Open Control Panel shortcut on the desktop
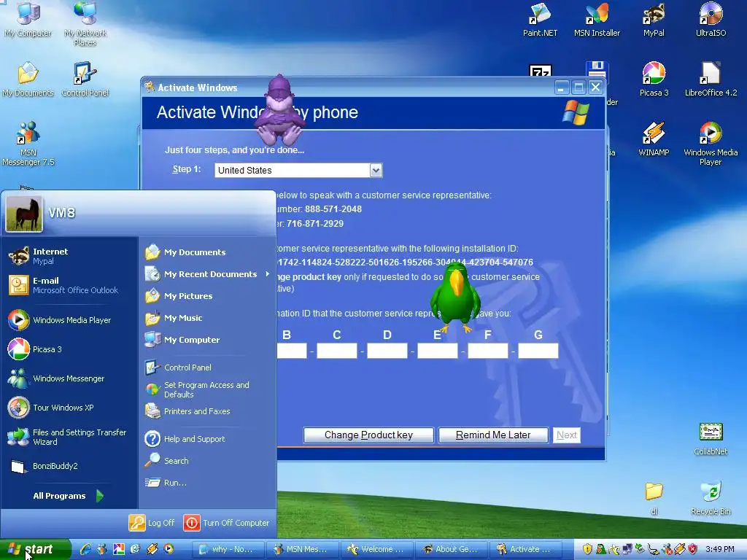Image resolution: width=747 pixels, height=560 pixels. click(x=85, y=79)
